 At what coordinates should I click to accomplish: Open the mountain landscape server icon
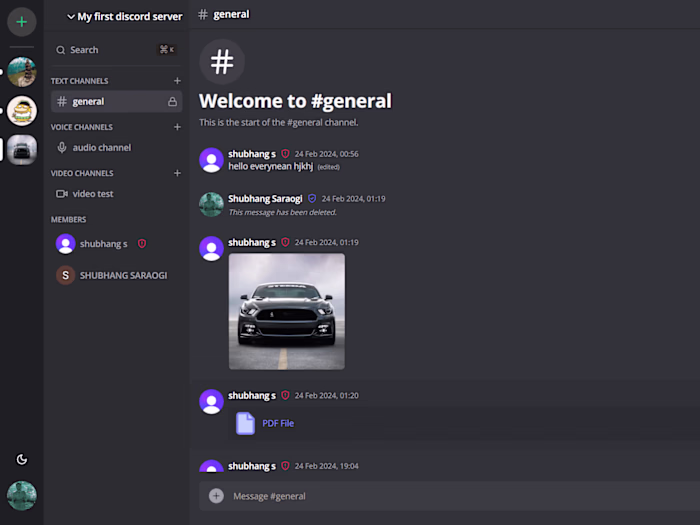[x=22, y=72]
